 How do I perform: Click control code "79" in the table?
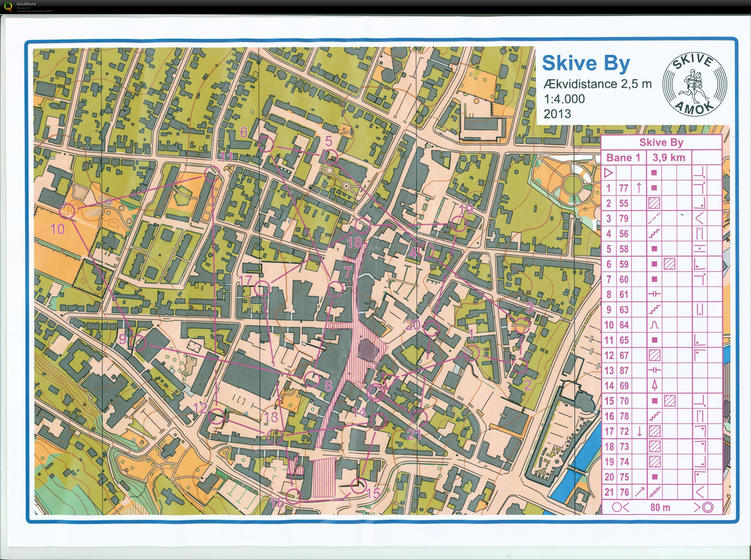623,218
